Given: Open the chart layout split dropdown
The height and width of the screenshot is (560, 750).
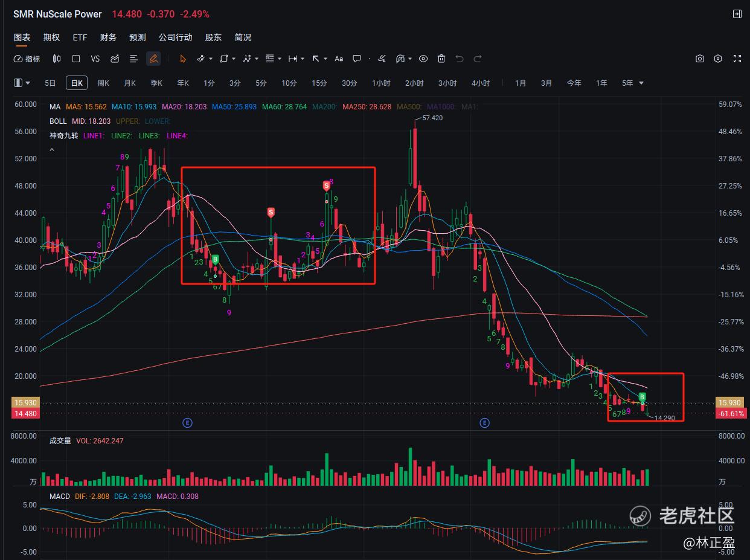Looking at the screenshot, I should (22, 83).
